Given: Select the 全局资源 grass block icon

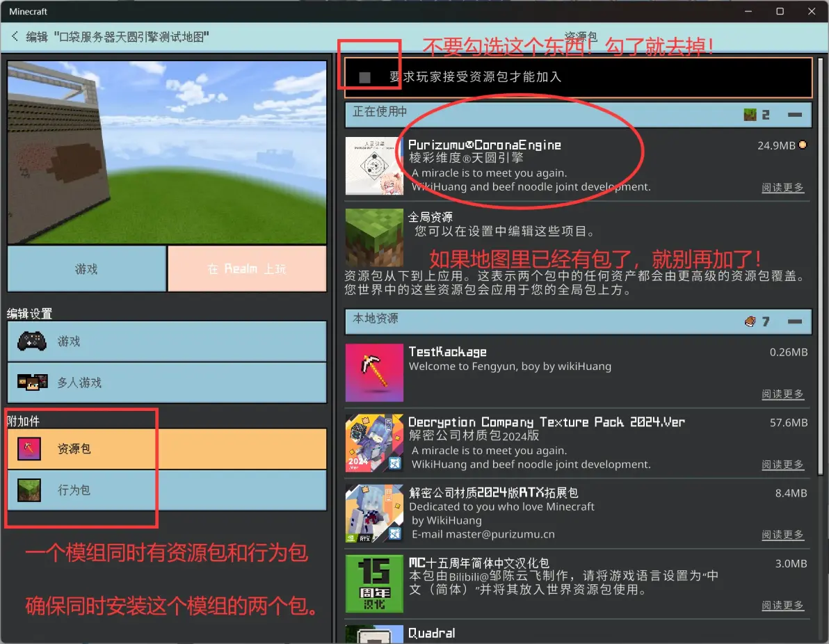Looking at the screenshot, I should [374, 237].
